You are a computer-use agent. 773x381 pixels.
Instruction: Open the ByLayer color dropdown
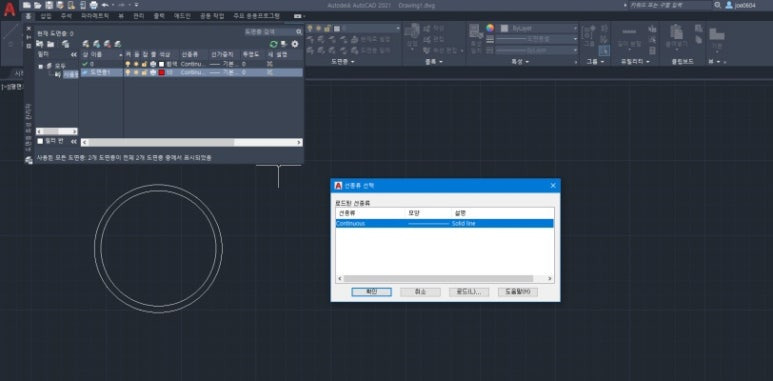pyautogui.click(x=575, y=28)
